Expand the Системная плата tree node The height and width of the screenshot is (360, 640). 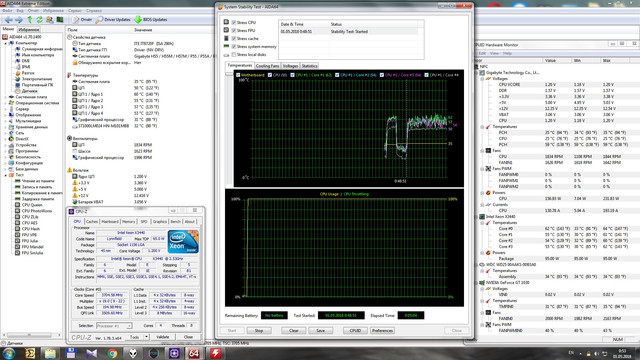[x=6, y=97]
